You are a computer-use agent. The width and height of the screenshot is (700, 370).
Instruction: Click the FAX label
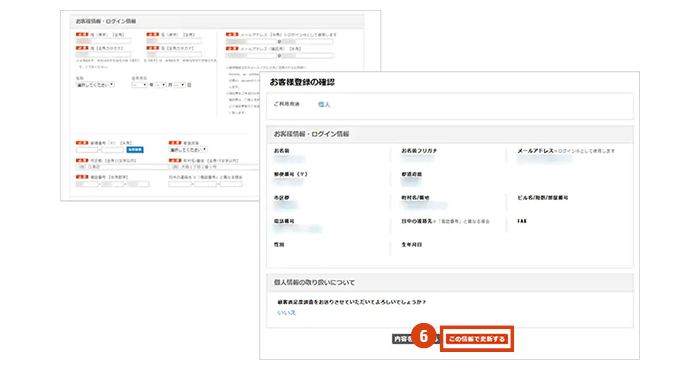pos(522,221)
